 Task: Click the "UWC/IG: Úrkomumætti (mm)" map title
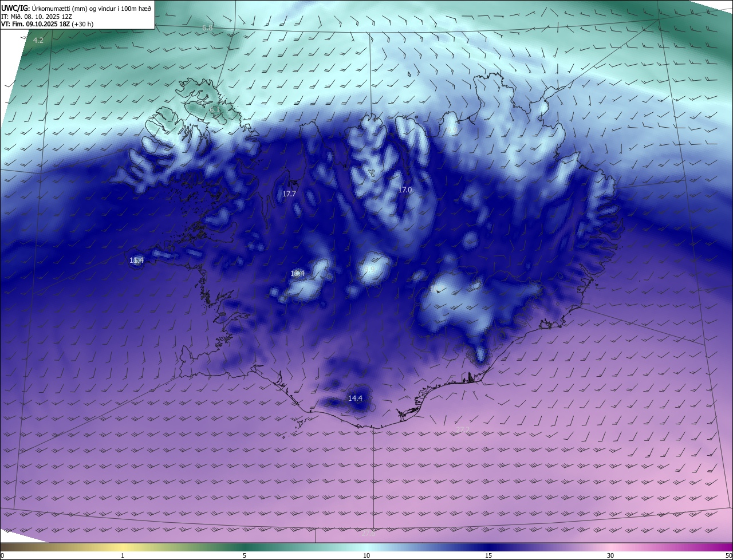pos(76,7)
